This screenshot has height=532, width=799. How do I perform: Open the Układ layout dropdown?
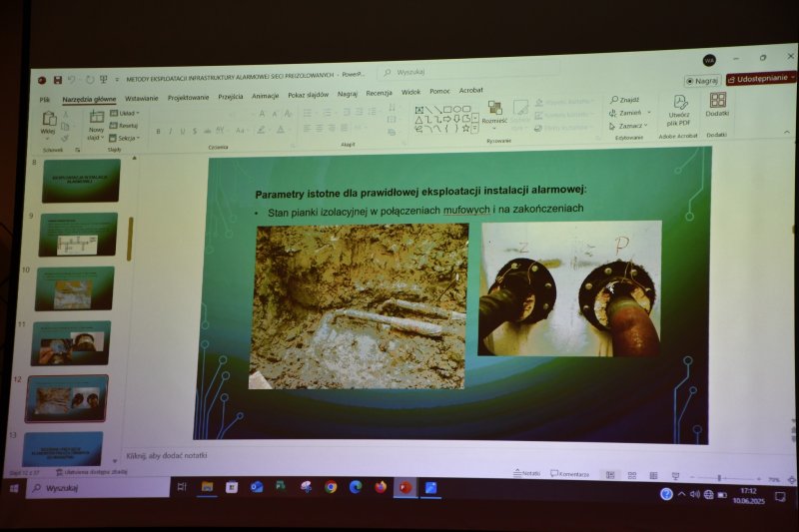(124, 113)
